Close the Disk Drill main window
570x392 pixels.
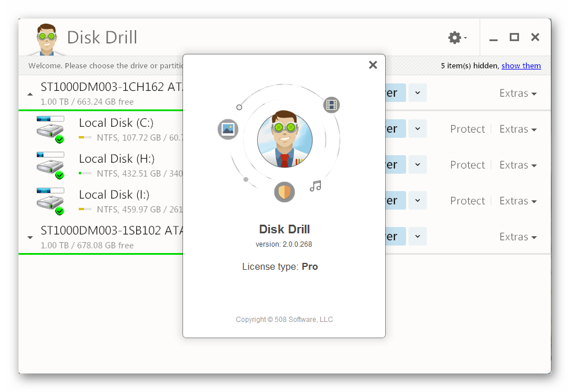click(535, 37)
